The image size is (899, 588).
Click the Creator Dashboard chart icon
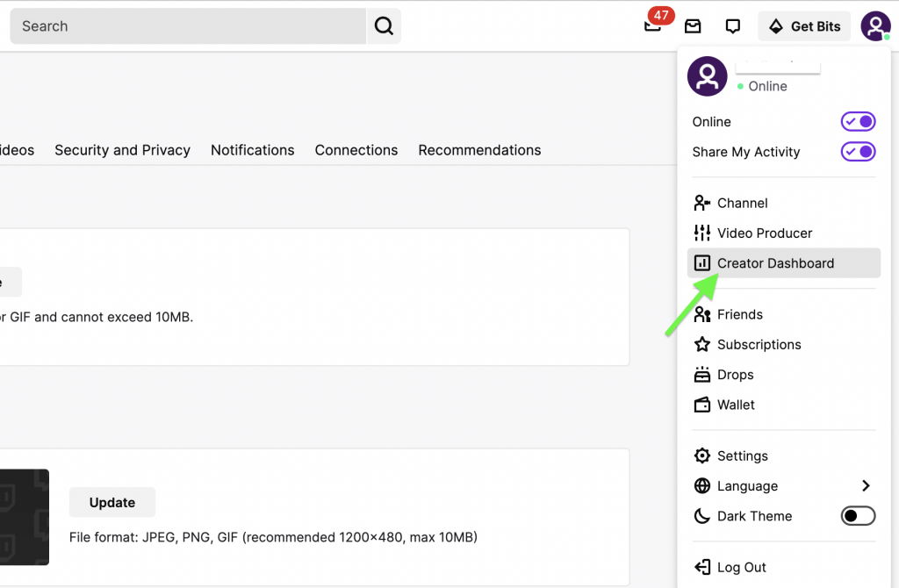click(x=701, y=263)
